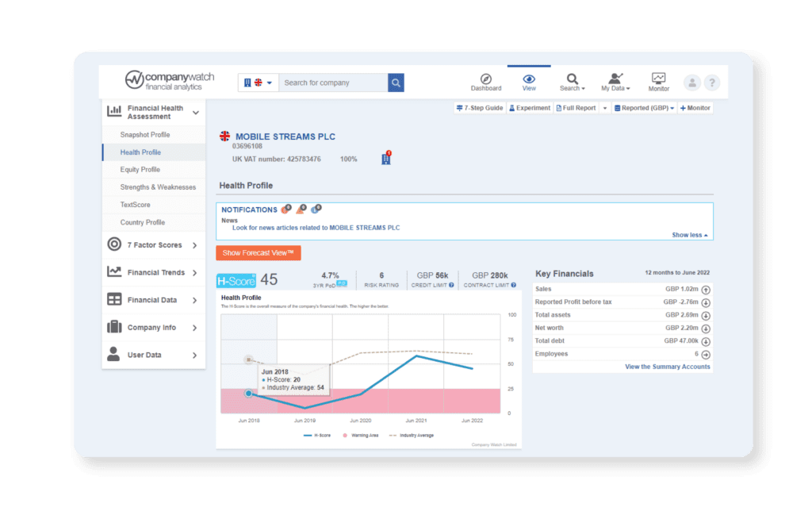Viewport: 812px width, 519px height.
Task: Click the Total assets trend arrow
Action: pyautogui.click(x=705, y=316)
